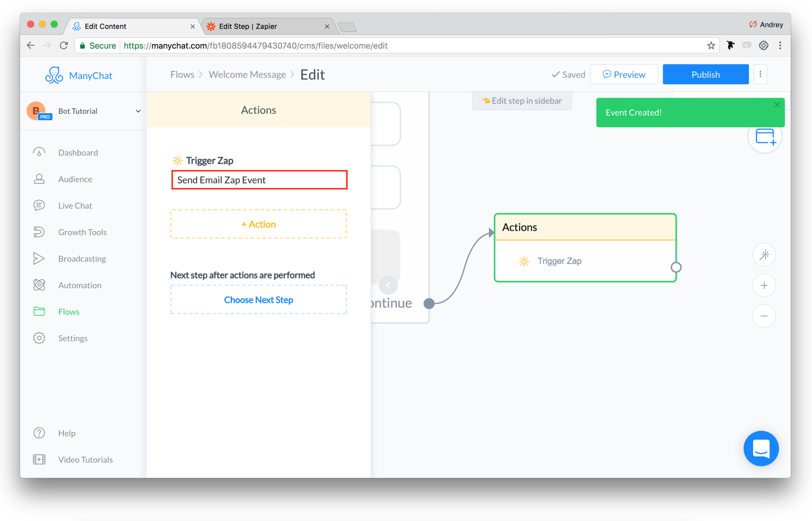Viewport: 812px width, 521px height.
Task: Click the Dashboard icon in sidebar
Action: pyautogui.click(x=39, y=151)
